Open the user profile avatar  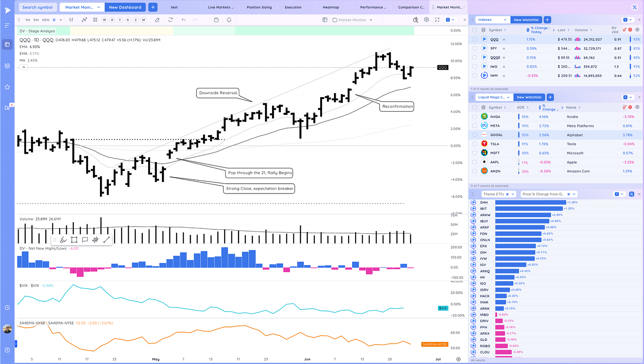(7, 330)
